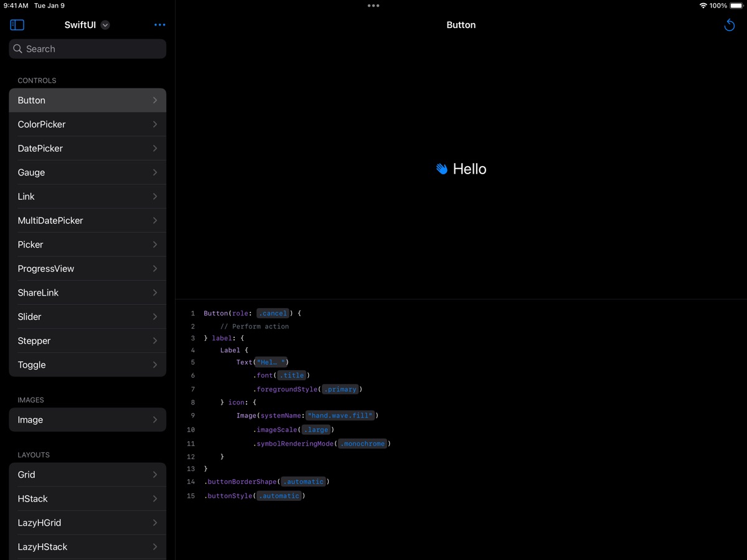
Task: Toggle the sidebar panel icon
Action: click(x=17, y=25)
